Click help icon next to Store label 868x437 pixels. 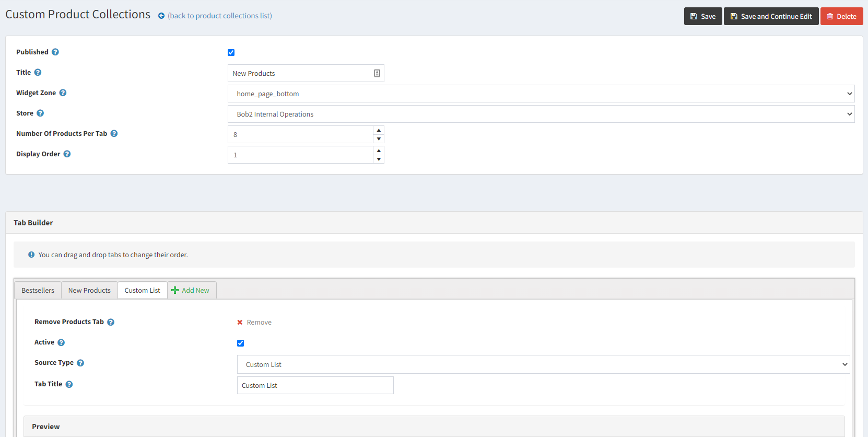click(x=40, y=113)
